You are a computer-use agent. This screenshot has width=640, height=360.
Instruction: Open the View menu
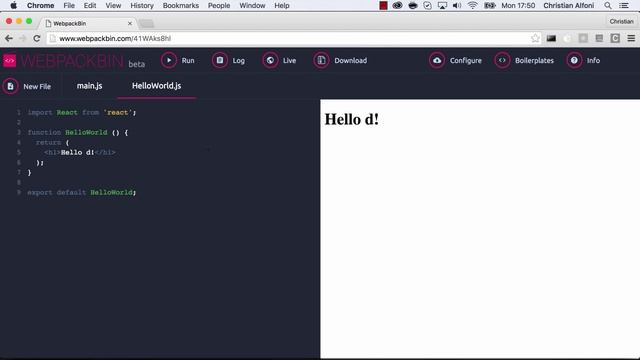113,6
